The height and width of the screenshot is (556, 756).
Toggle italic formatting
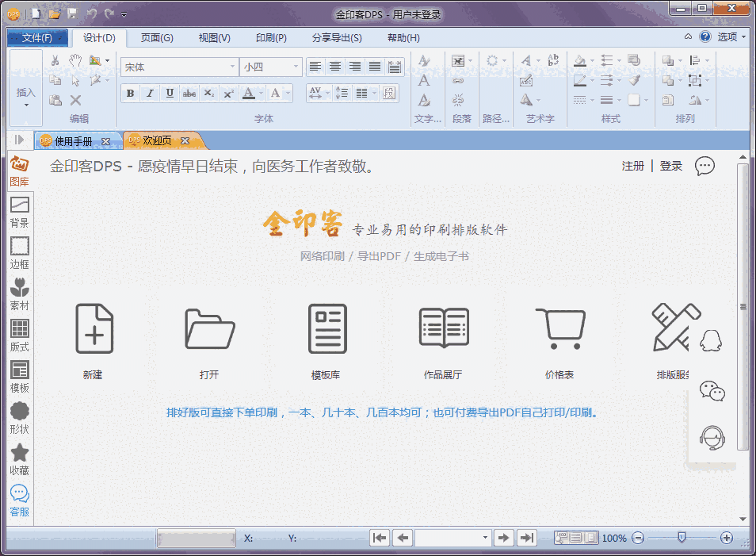point(149,93)
